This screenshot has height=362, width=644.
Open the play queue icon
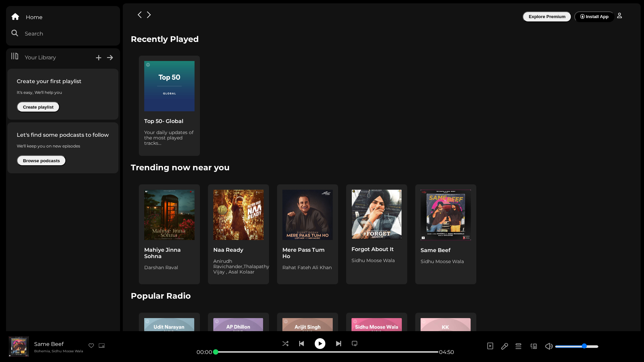tap(519, 346)
